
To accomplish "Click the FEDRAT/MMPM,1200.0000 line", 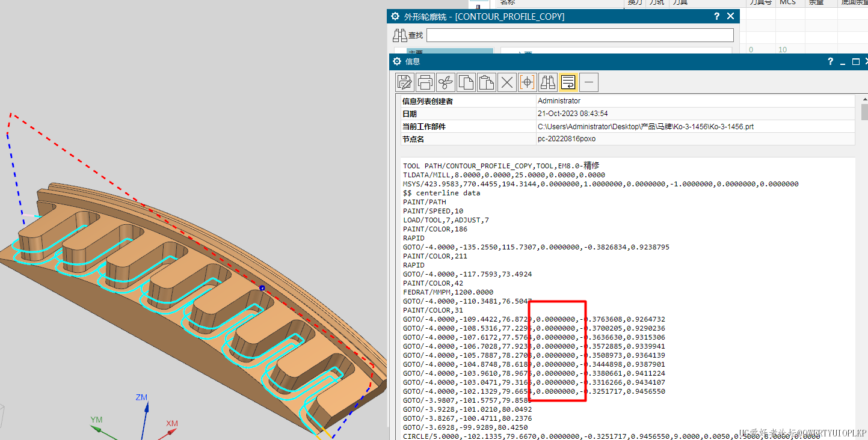I will (448, 292).
